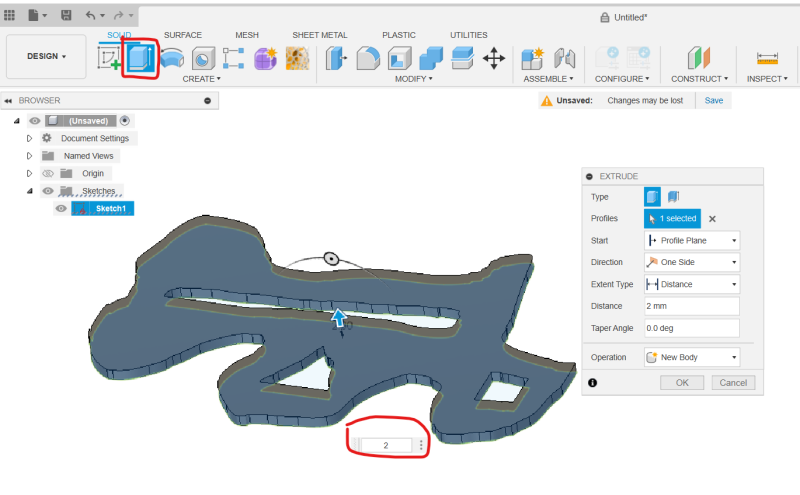
Task: Select the Extrude tool in the toolbar
Action: 140,58
